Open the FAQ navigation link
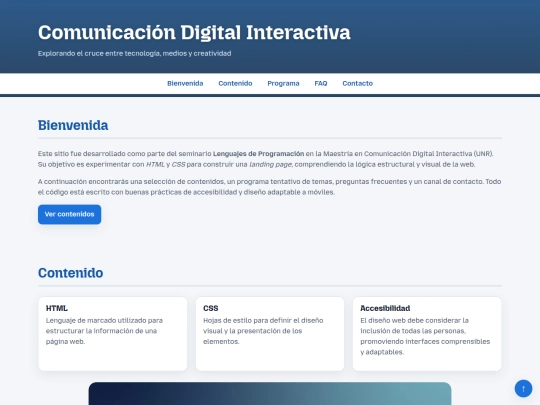The height and width of the screenshot is (405, 540). 321,83
